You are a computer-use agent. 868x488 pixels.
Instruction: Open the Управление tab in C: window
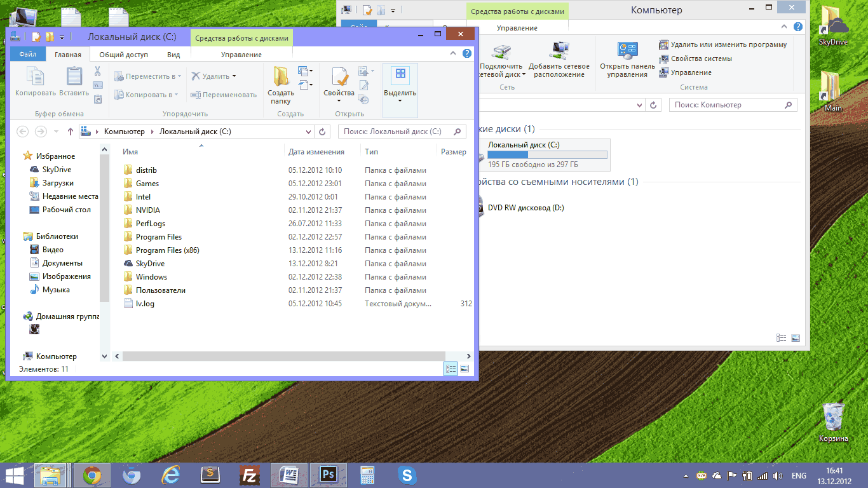pyautogui.click(x=241, y=55)
